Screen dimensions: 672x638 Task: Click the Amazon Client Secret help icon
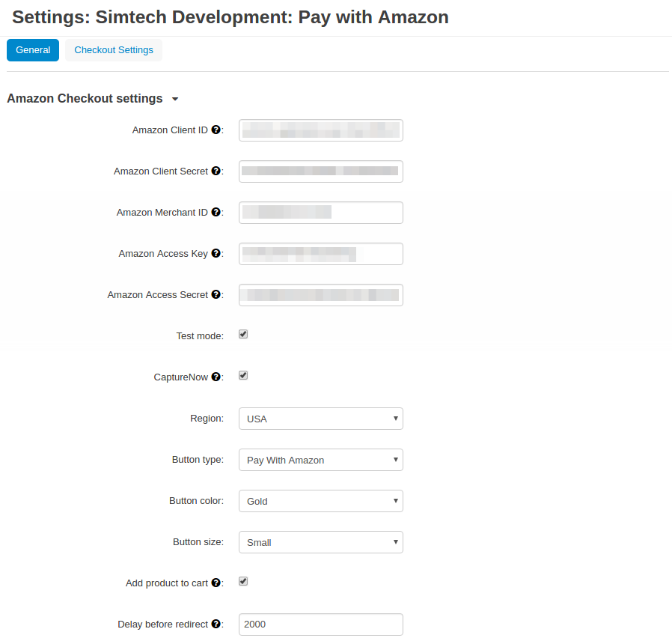tap(216, 171)
